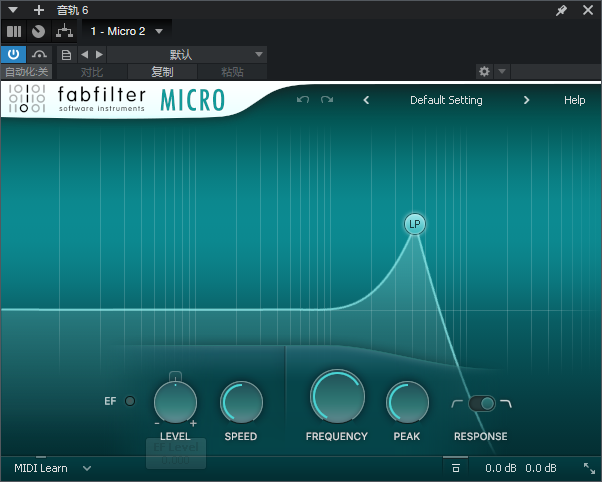
Task: Click the plus sign under LEVEL knob
Action: tap(194, 423)
